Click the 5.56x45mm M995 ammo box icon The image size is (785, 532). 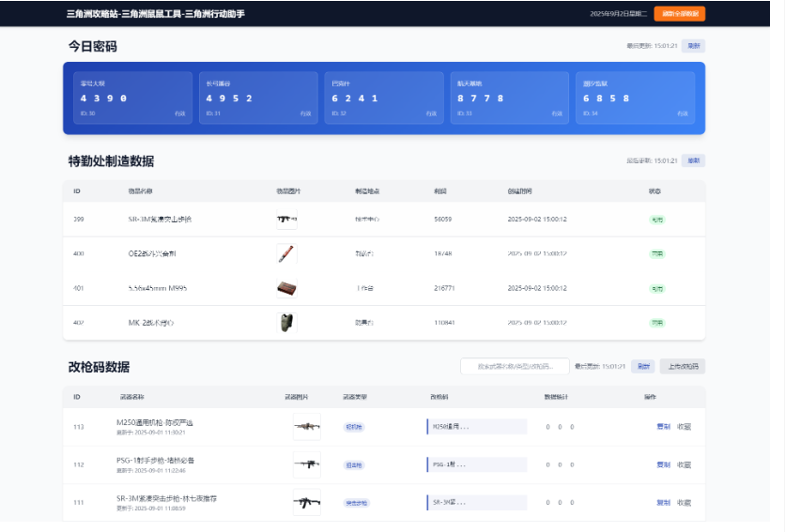click(286, 288)
